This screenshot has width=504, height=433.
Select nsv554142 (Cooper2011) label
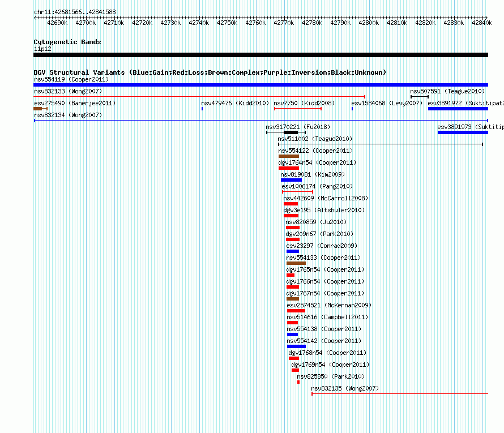coord(324,341)
